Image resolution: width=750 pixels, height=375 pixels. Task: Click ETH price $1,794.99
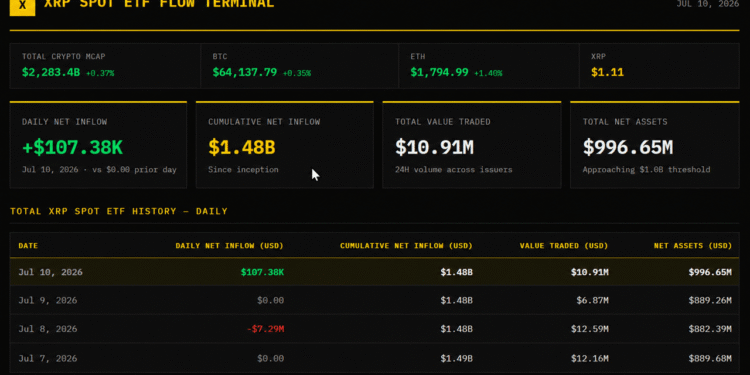(439, 73)
